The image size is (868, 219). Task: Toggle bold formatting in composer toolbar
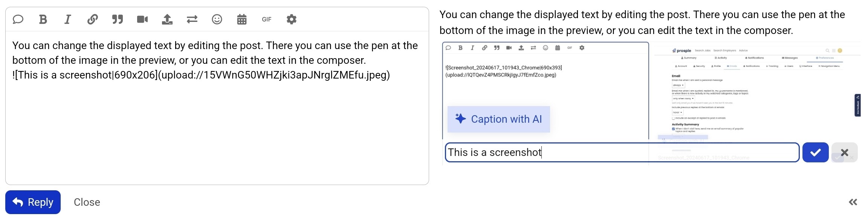[x=43, y=19]
